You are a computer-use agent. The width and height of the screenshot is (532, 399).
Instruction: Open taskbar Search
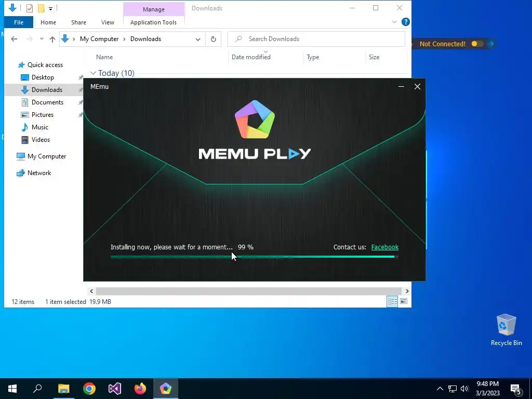coord(37,389)
